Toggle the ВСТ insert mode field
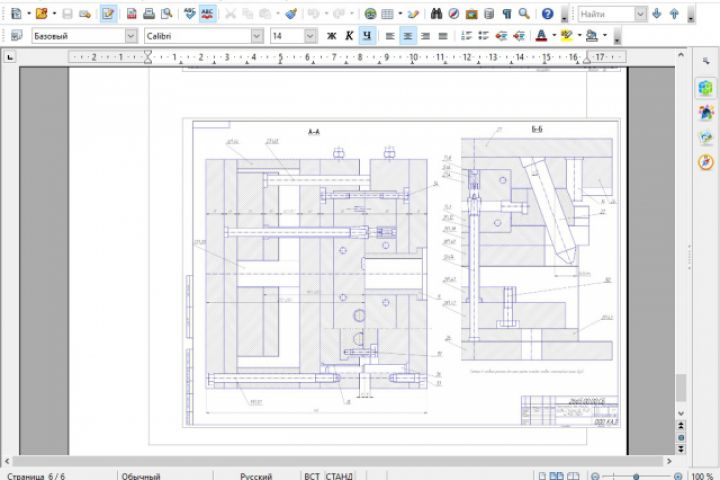 (x=312, y=476)
